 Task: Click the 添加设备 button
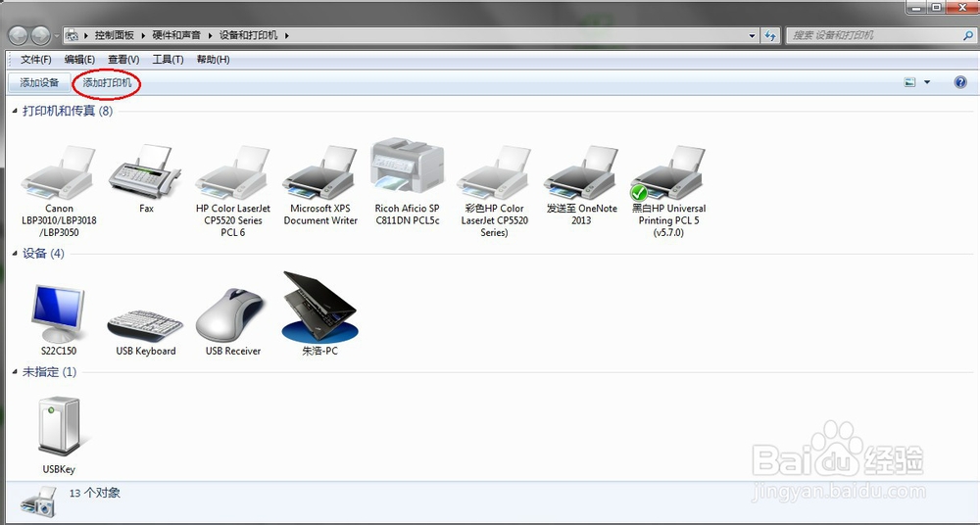tap(39, 82)
